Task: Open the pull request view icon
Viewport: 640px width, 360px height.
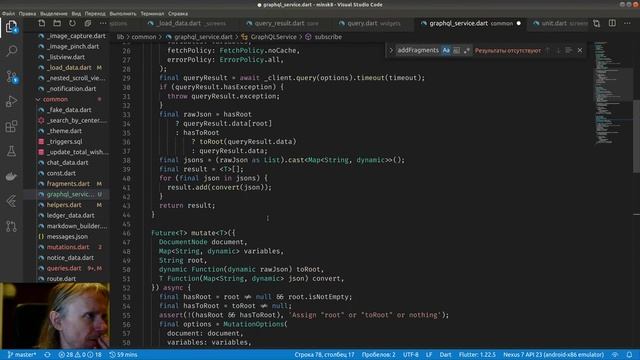Action: pos(11,226)
